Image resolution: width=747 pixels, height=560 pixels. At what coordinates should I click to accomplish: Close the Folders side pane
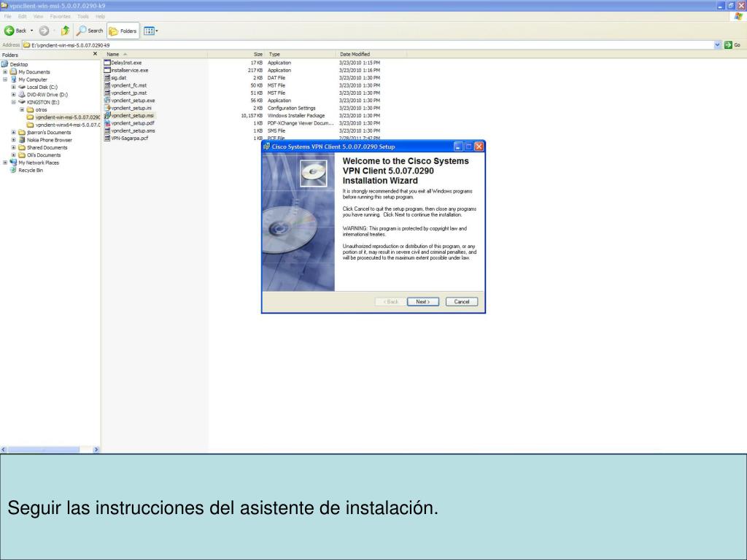(x=95, y=54)
